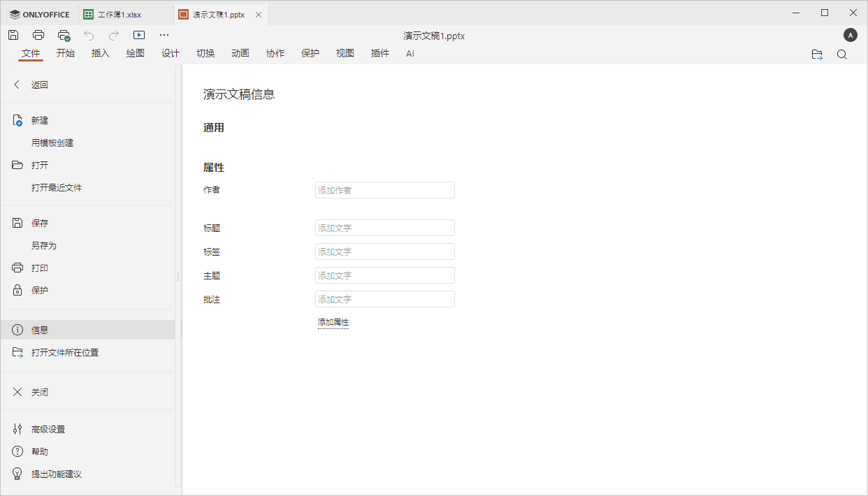Click the 作者 author input field

(x=384, y=189)
